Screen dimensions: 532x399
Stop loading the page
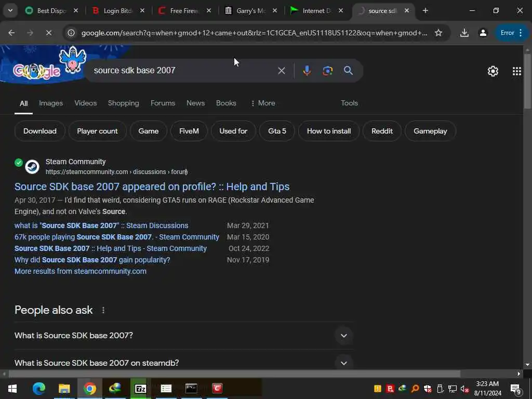click(x=48, y=33)
